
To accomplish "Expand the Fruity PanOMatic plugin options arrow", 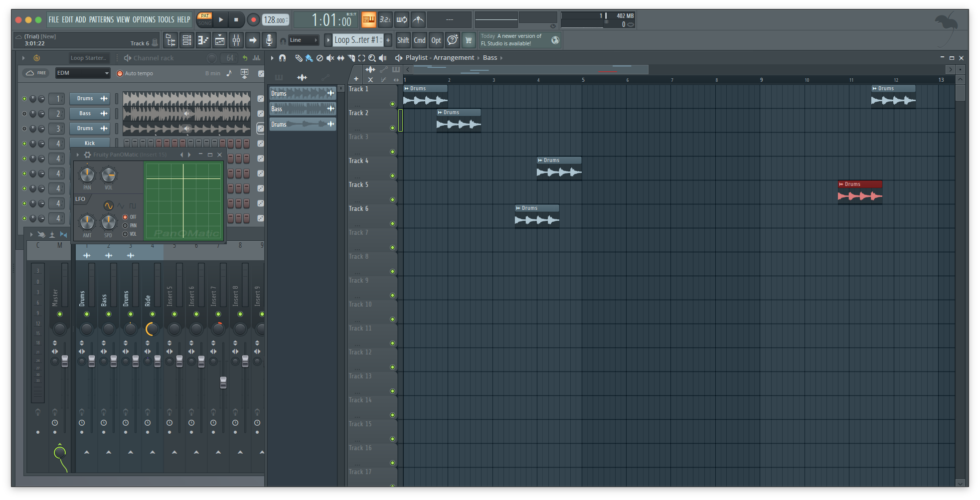I will click(78, 155).
